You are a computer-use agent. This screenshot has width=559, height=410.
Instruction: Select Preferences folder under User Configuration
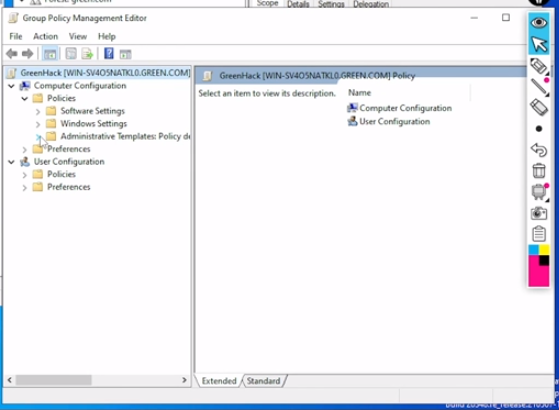click(x=69, y=187)
